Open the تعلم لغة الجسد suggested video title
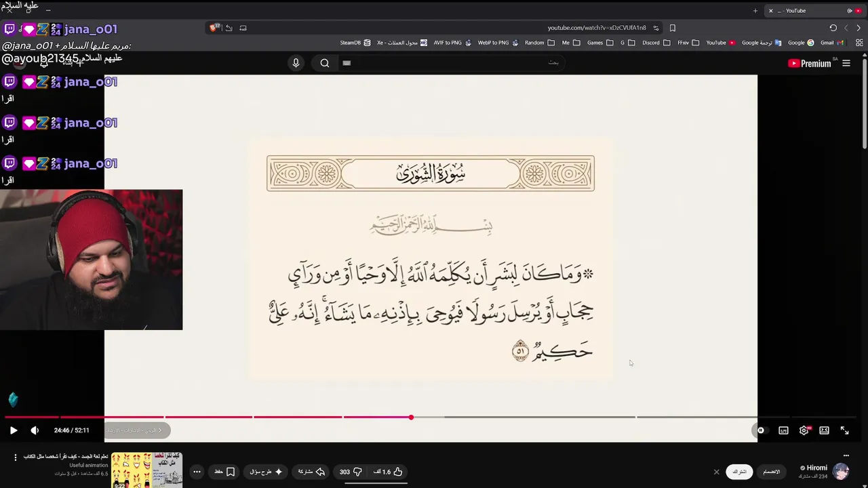 (66, 457)
